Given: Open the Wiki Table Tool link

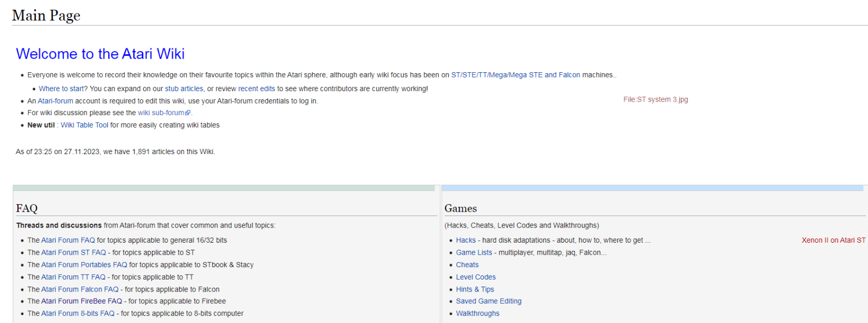Looking at the screenshot, I should 85,125.
